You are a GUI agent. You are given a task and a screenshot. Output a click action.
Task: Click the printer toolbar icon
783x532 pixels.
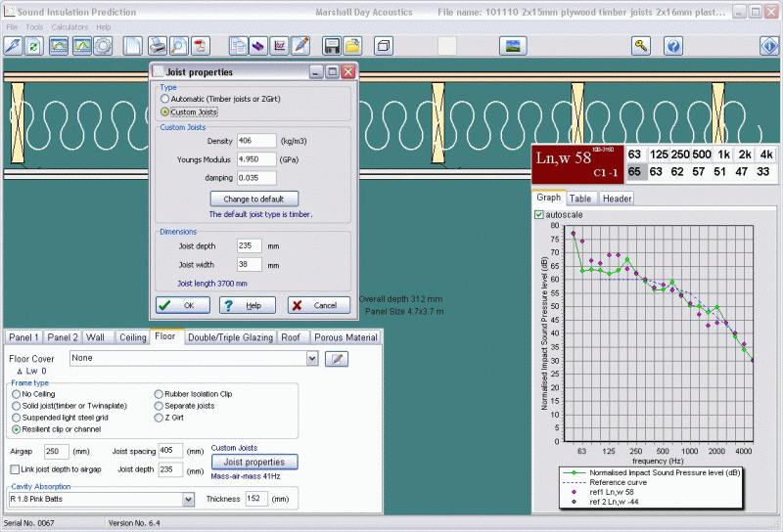tap(158, 46)
